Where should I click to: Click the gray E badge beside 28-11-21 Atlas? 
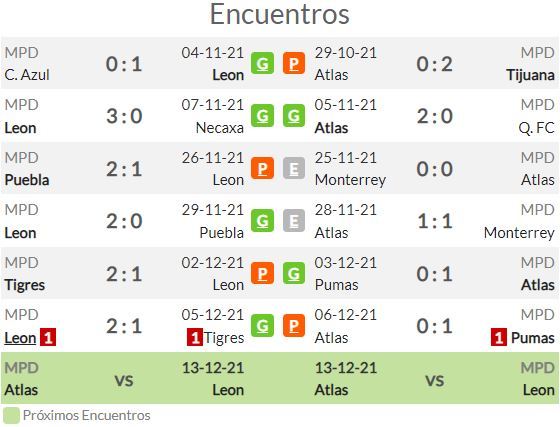(x=294, y=220)
